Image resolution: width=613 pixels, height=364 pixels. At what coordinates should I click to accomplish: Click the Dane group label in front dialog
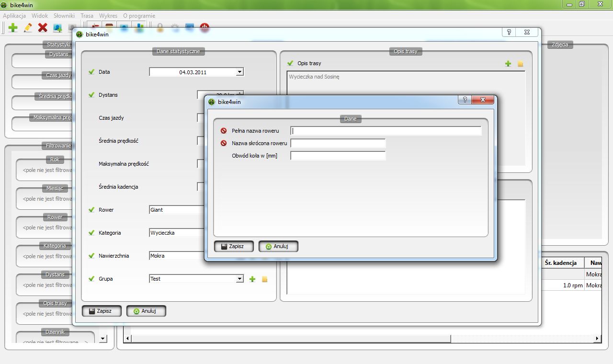[x=351, y=119]
